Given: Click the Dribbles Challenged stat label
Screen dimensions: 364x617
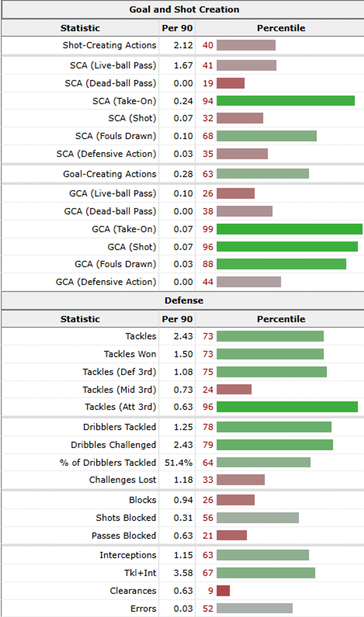Looking at the screenshot, I should pos(113,445).
